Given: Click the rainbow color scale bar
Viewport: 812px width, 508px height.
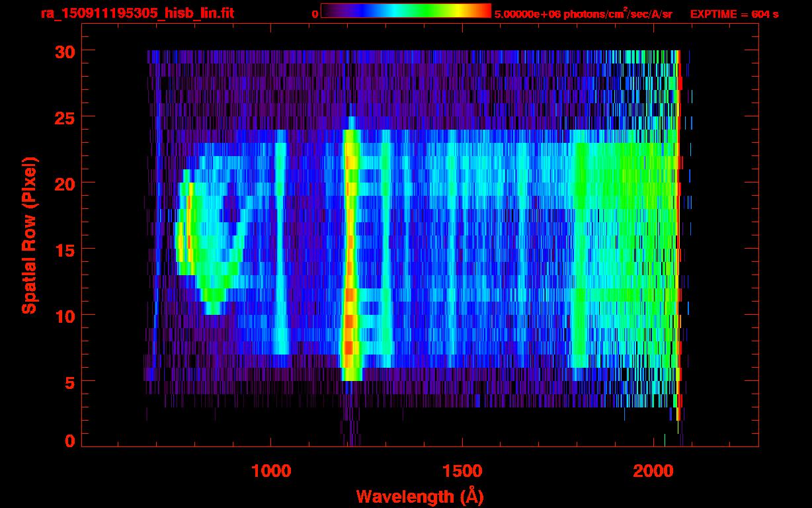Looking at the screenshot, I should click(406, 11).
